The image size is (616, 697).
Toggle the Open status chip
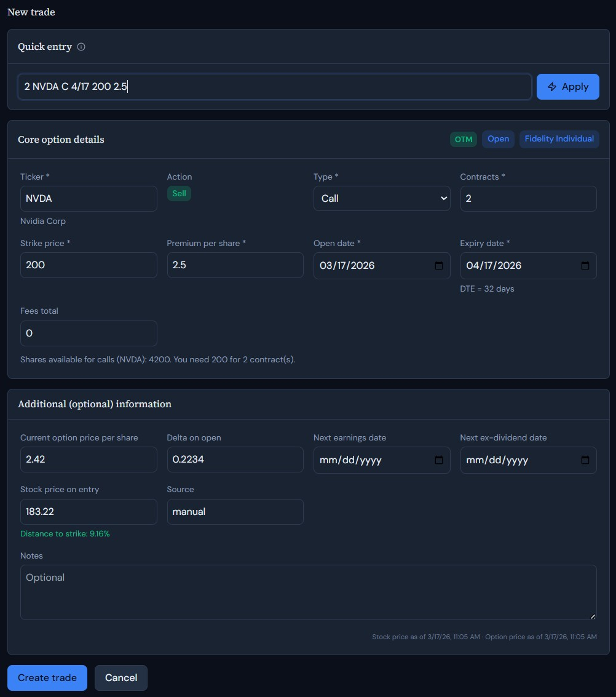(498, 139)
